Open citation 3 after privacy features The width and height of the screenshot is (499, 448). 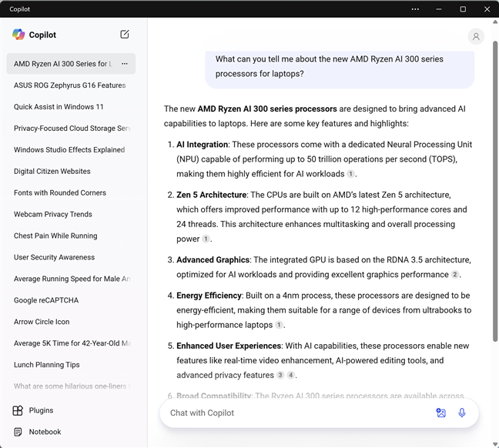pos(280,375)
